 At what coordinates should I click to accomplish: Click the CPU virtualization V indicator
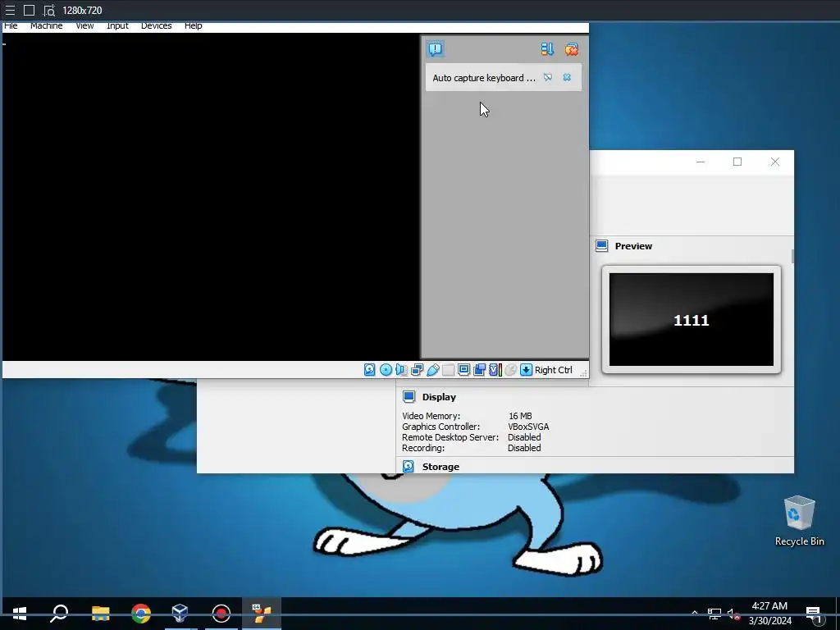[495, 370]
